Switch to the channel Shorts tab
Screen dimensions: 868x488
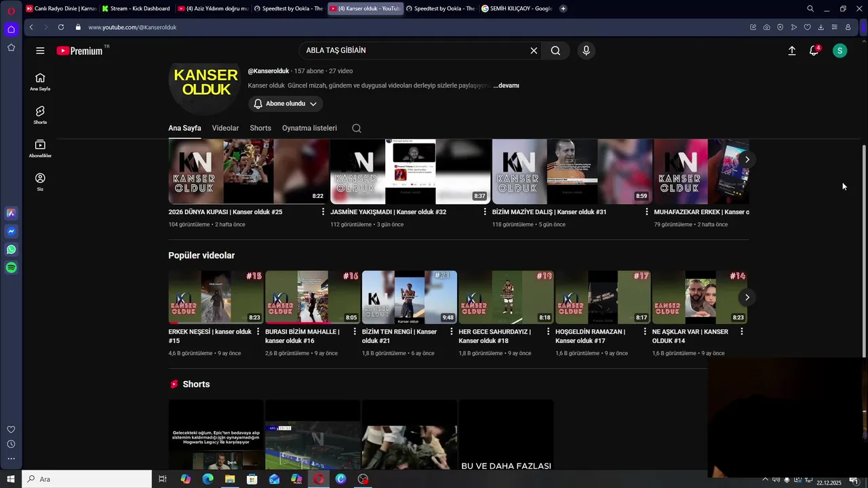pyautogui.click(x=260, y=128)
